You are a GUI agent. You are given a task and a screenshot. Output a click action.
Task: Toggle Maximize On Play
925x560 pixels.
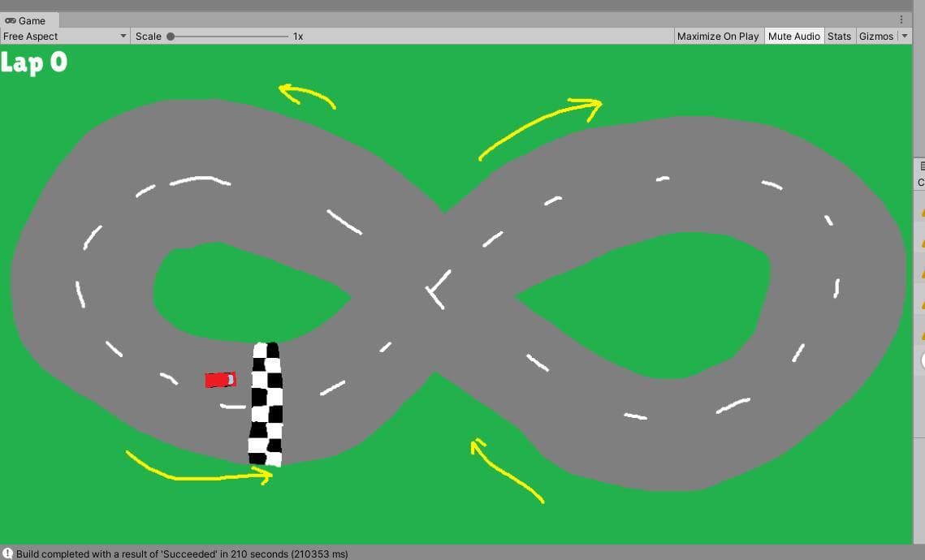(x=718, y=36)
